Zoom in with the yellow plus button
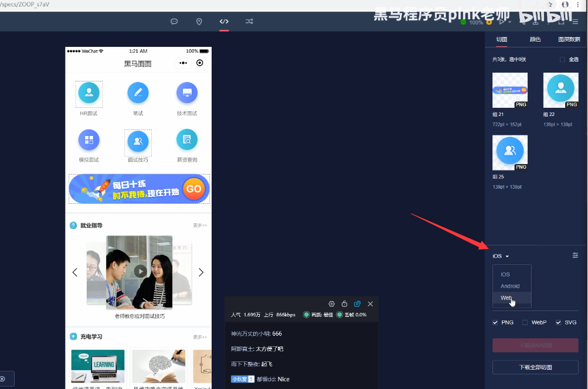The height and width of the screenshot is (389, 588). [x=489, y=22]
